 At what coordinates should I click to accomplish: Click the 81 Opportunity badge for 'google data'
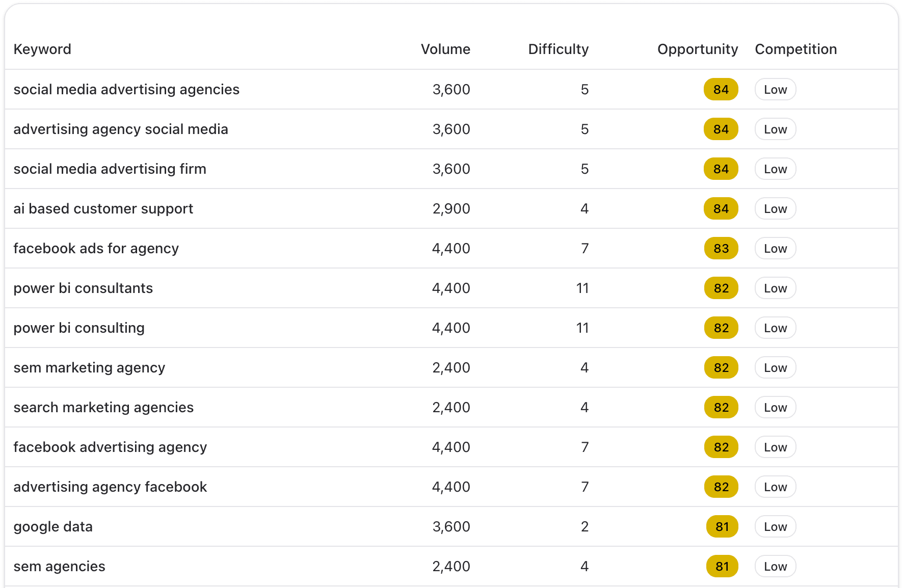pos(721,526)
